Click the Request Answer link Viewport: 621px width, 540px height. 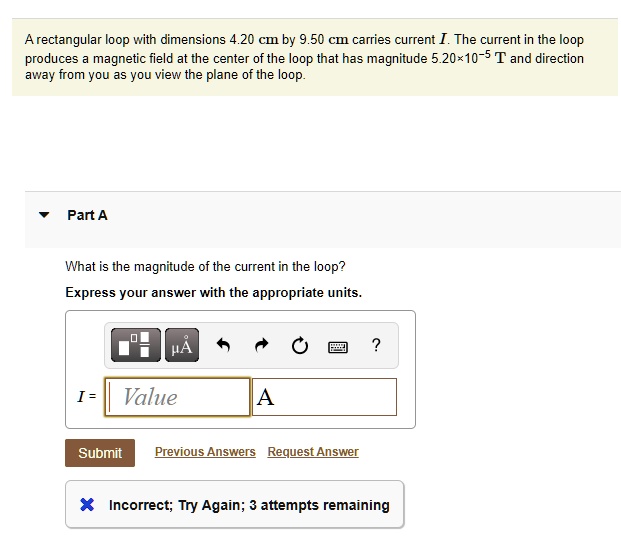313,452
